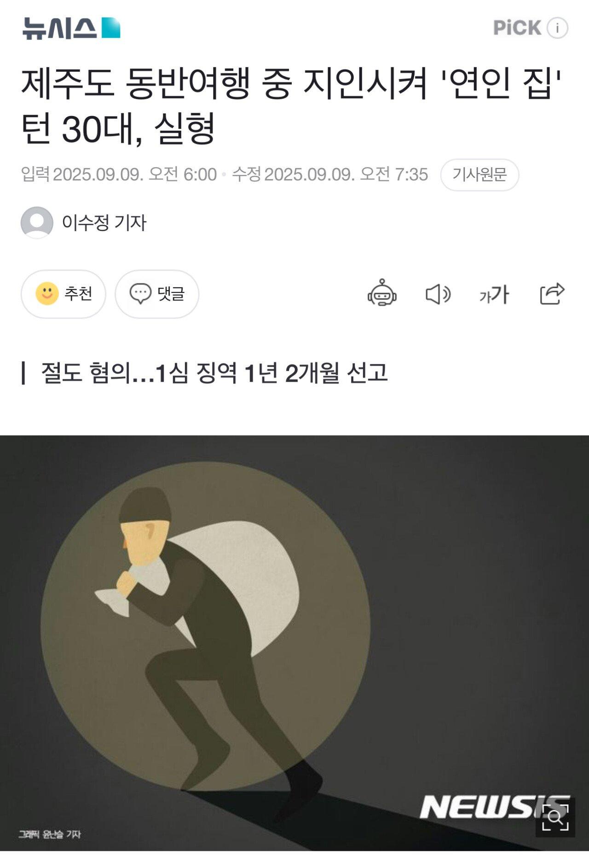Image resolution: width=589 pixels, height=868 pixels.
Task: Click the 수정 date timestamp
Action: click(x=330, y=175)
